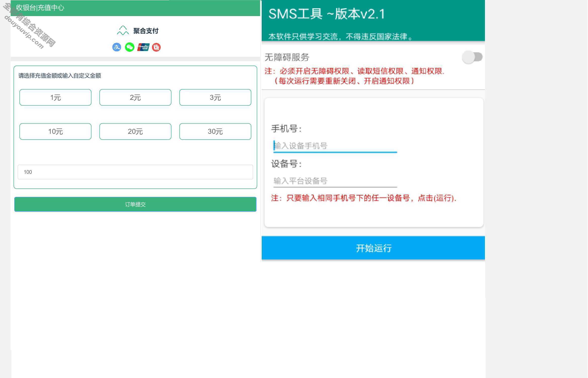Click the 每次运行需要重新关闭 note line
This screenshot has width=588, height=378.
click(344, 81)
